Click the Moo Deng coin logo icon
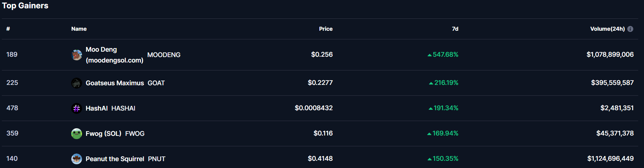This screenshot has width=644, height=168. [x=77, y=55]
